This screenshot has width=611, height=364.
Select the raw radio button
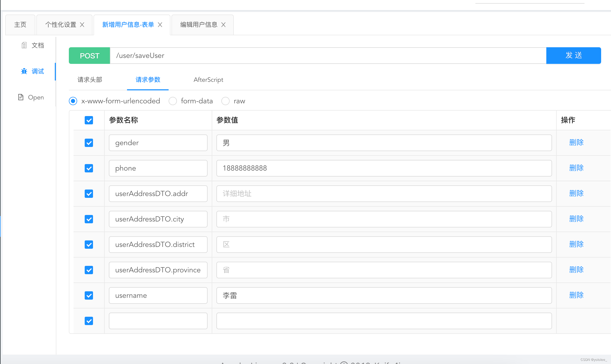(226, 101)
